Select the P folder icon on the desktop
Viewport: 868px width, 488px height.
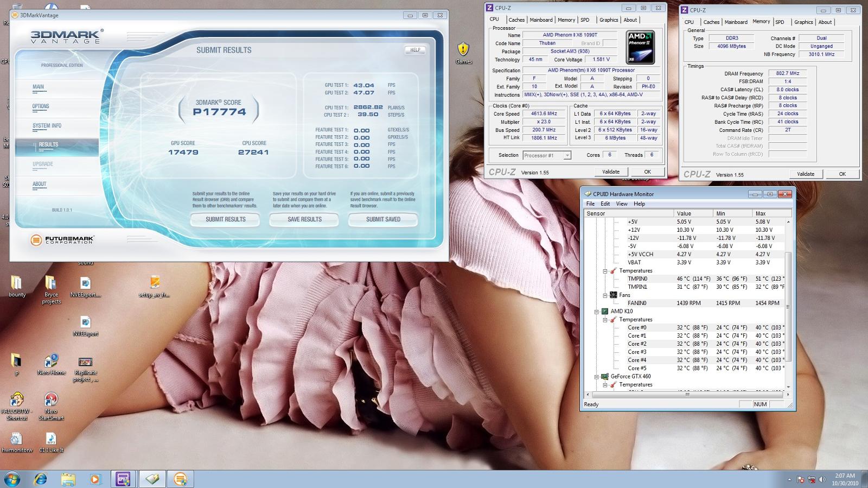click(16, 364)
